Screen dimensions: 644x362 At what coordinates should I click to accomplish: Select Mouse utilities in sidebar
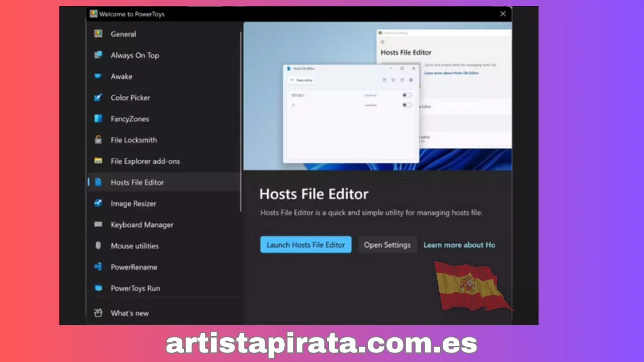click(x=164, y=245)
